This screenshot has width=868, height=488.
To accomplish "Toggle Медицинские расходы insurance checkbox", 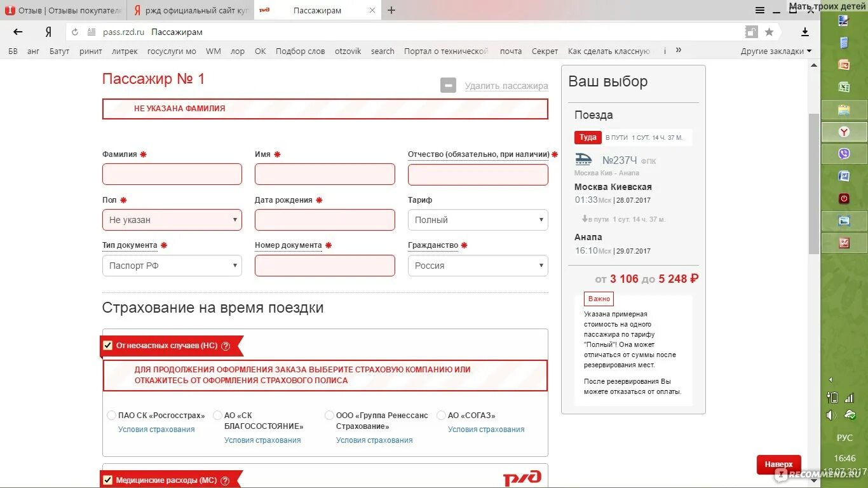I will tap(107, 480).
